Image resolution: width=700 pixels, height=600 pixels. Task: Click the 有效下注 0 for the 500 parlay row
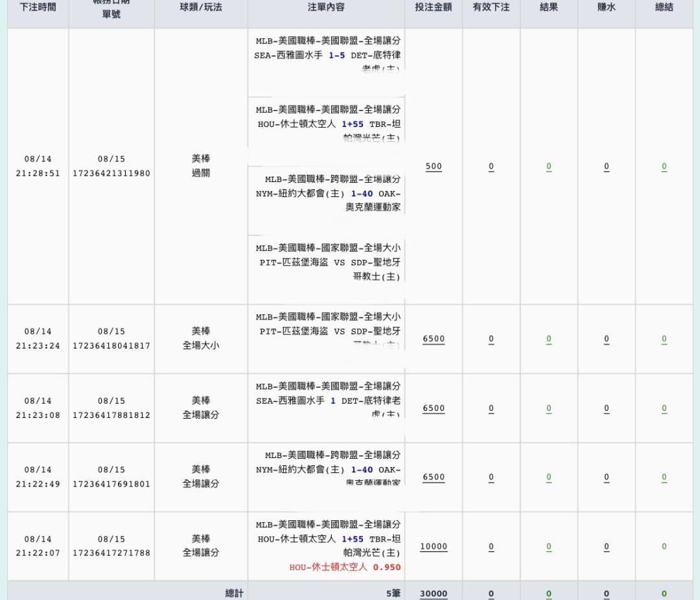click(491, 167)
